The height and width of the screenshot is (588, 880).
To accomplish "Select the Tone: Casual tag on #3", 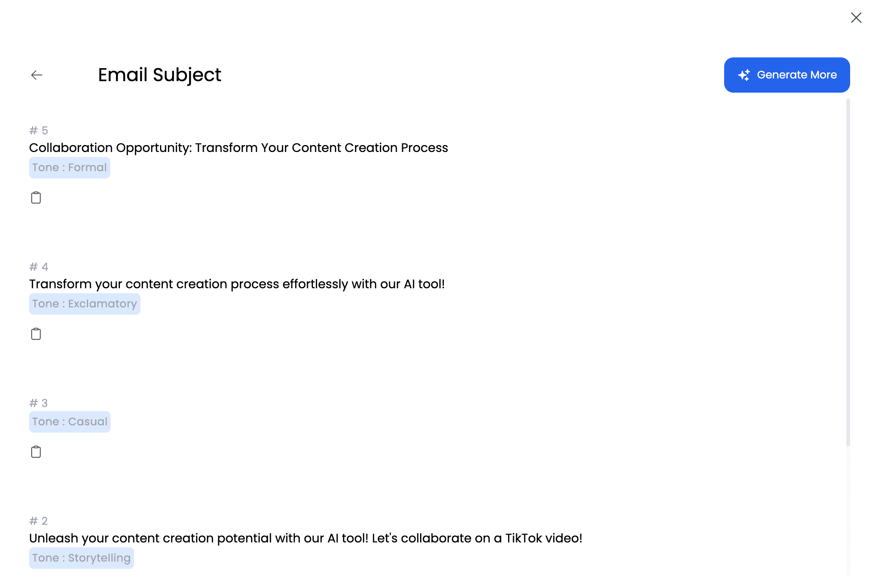I will coord(70,421).
